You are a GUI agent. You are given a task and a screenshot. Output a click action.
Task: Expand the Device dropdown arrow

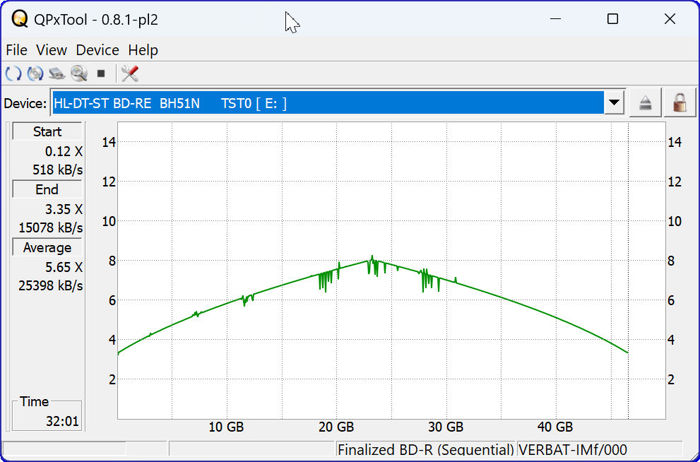[x=614, y=103]
